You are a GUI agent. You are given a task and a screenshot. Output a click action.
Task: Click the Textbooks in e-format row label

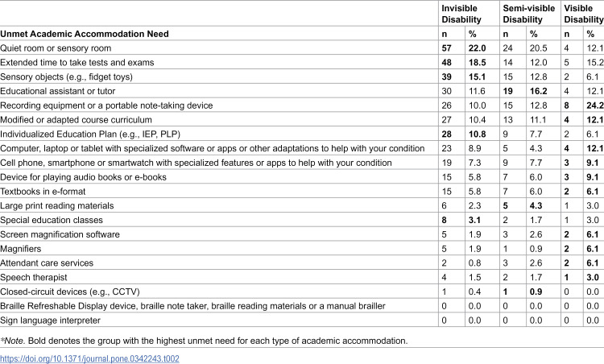click(43, 192)
